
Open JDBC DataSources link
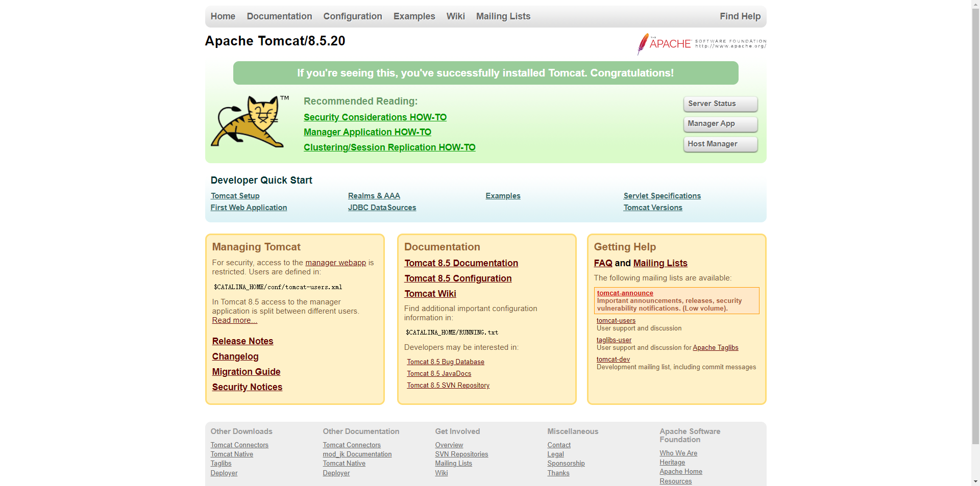coord(382,208)
